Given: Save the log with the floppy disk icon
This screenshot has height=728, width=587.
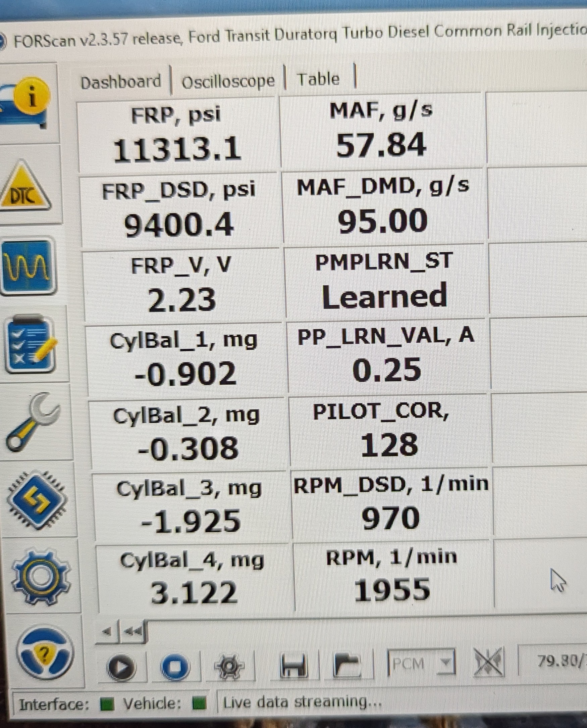Looking at the screenshot, I should point(293,666).
